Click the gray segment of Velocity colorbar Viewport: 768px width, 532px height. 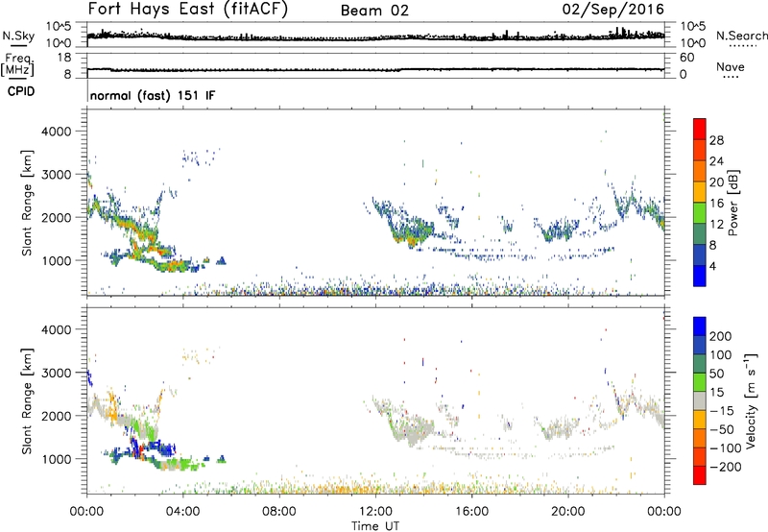(x=700, y=400)
